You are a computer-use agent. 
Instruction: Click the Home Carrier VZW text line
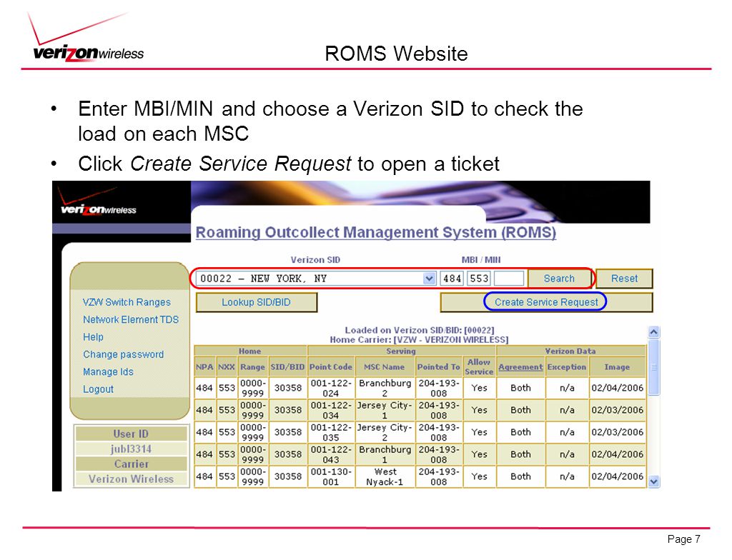(419, 340)
